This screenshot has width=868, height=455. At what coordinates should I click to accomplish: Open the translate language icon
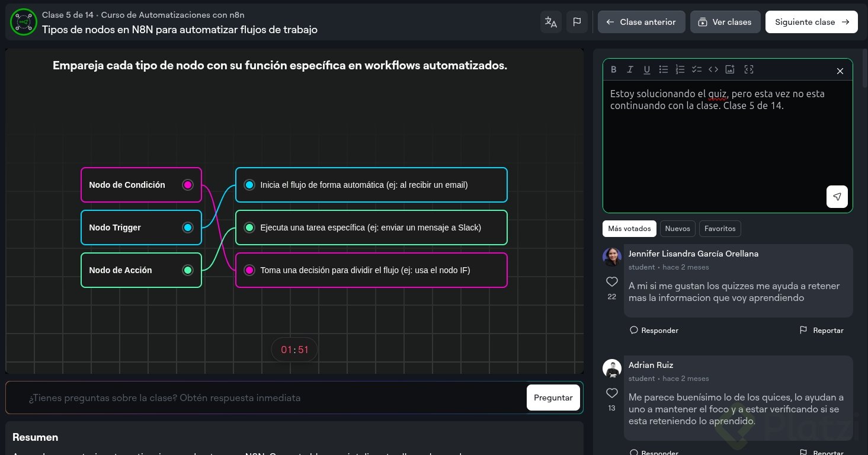coord(551,22)
